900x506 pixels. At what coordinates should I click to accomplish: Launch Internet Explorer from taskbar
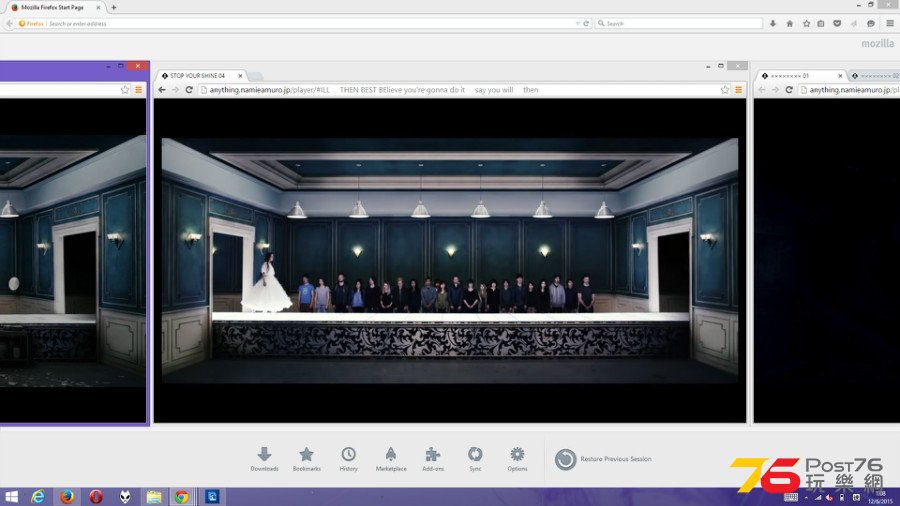point(38,497)
